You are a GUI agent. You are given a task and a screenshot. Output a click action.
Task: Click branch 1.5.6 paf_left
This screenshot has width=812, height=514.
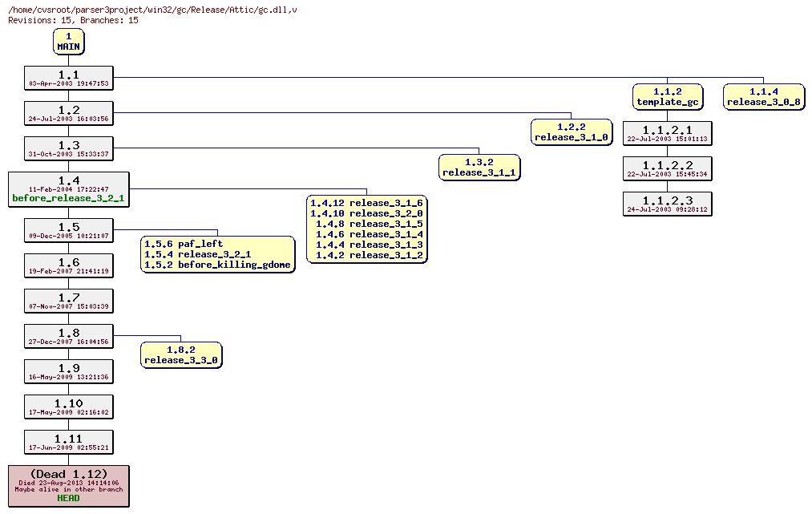coord(184,244)
